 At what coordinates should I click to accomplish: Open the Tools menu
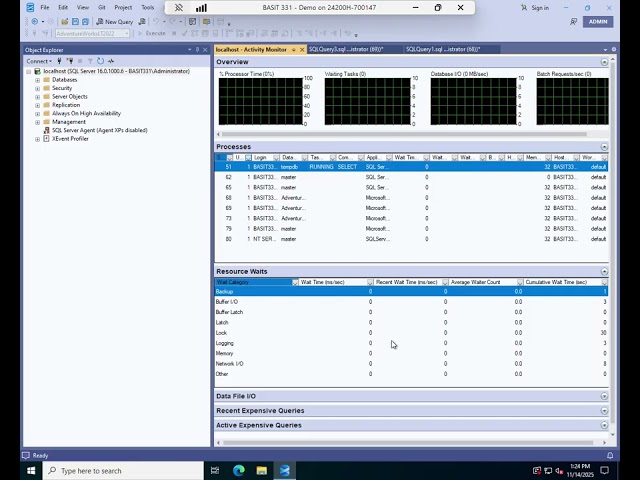pyautogui.click(x=147, y=7)
